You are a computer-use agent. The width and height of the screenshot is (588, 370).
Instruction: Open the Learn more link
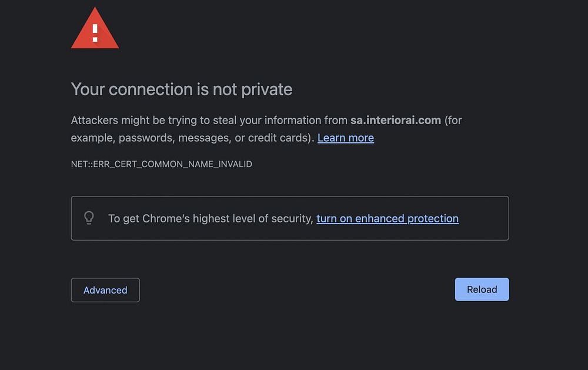pyautogui.click(x=345, y=138)
